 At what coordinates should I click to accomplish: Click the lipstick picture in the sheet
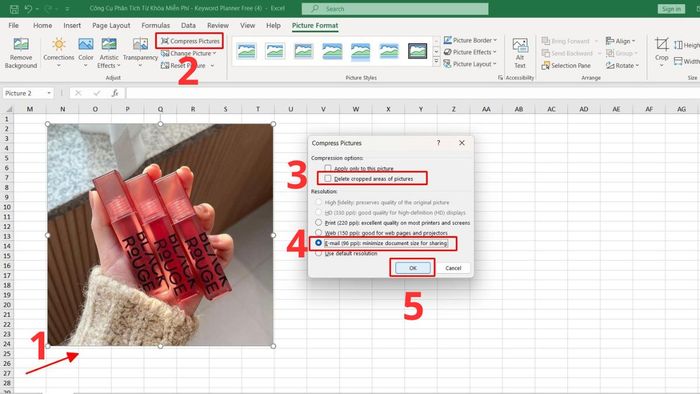[160, 235]
